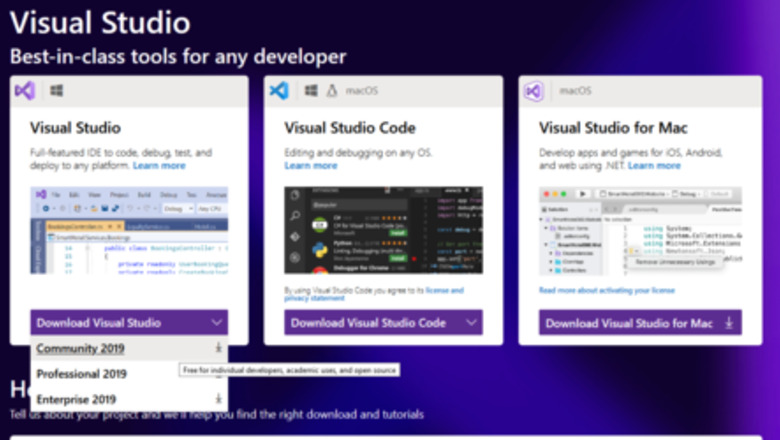Screen dimensions: 780x440
Task: Open Learn more link for Visual Studio IDE
Action: point(159,166)
